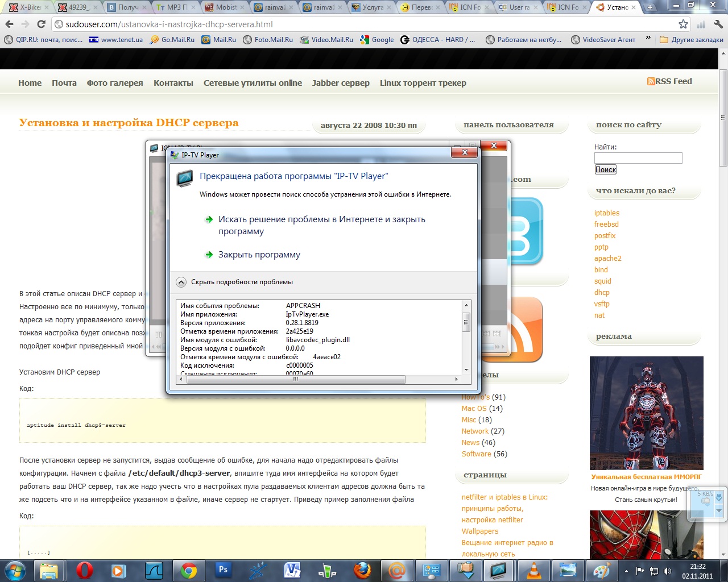Open Chrome wrench settings menu
728x582 pixels.
click(x=718, y=24)
